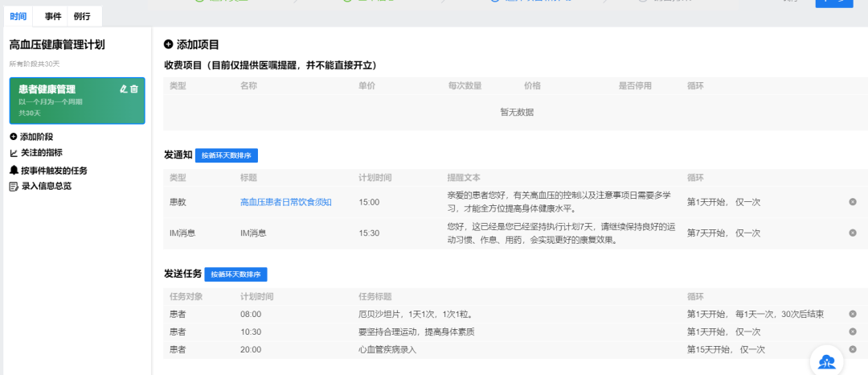Image resolution: width=868 pixels, height=375 pixels.
Task: Delete the 患者健康管理 stage via trash icon
Action: pos(134,89)
